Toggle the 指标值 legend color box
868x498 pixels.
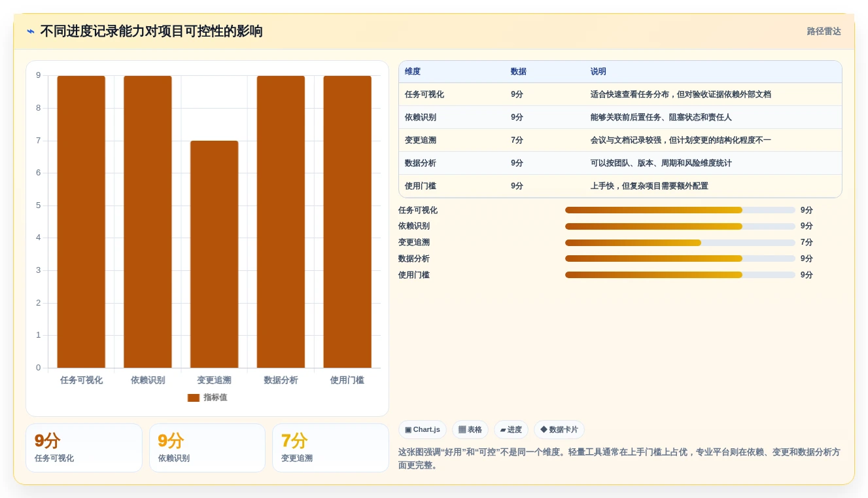pos(194,398)
